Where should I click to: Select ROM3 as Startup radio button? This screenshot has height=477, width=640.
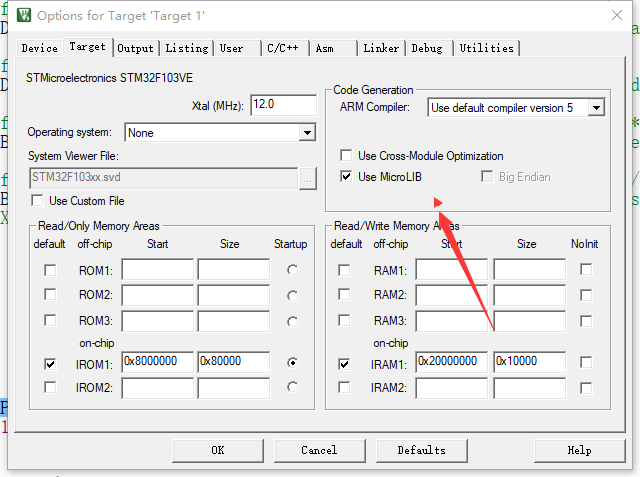[x=292, y=322]
